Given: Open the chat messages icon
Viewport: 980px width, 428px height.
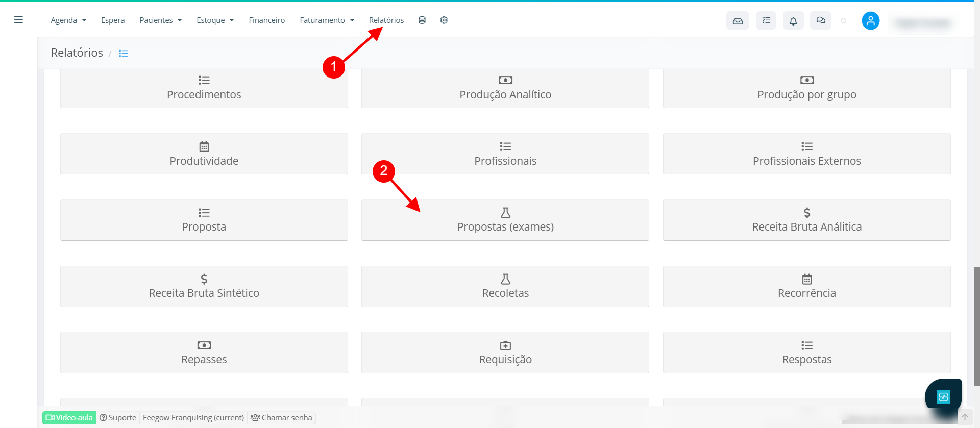Looking at the screenshot, I should point(821,20).
